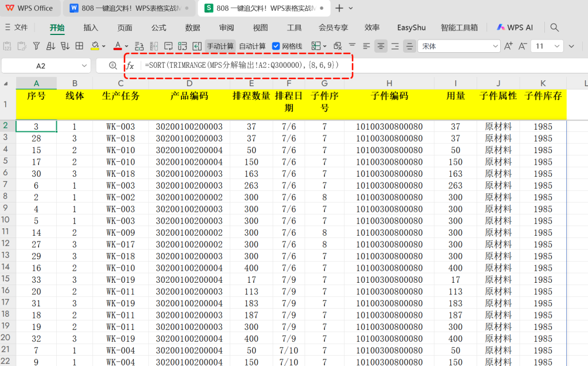Uncheck the 网格线 gridlines checkbox
Image resolution: width=588 pixels, height=366 pixels.
click(276, 46)
